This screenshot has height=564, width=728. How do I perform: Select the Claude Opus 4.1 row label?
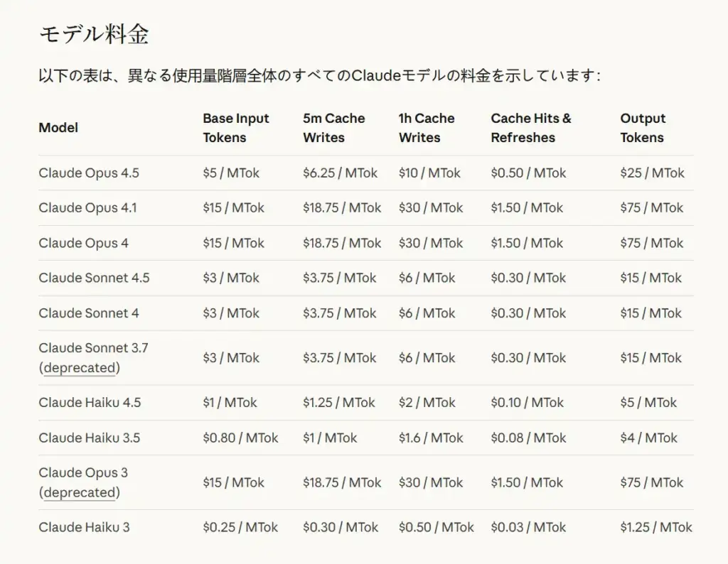[x=87, y=208]
